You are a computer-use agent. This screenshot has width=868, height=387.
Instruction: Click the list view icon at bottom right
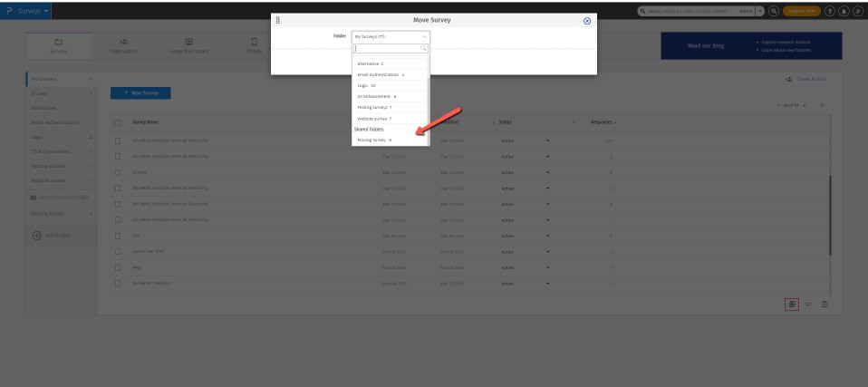pos(825,304)
